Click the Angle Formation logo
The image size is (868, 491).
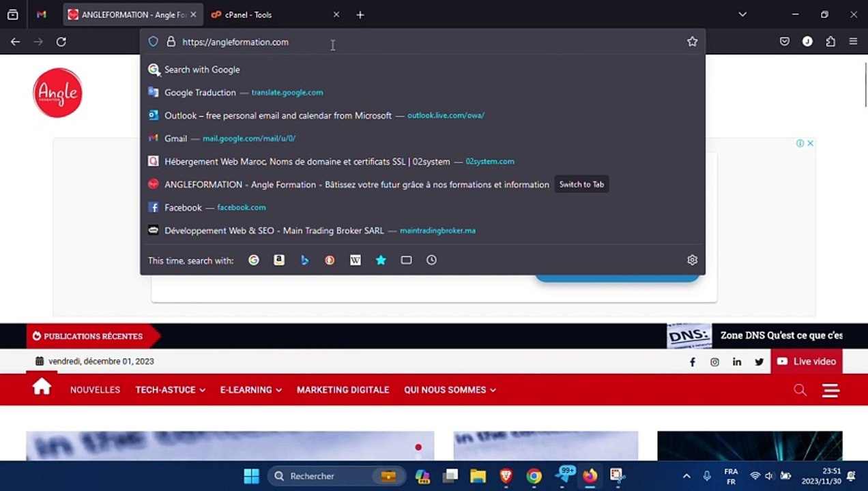57,93
